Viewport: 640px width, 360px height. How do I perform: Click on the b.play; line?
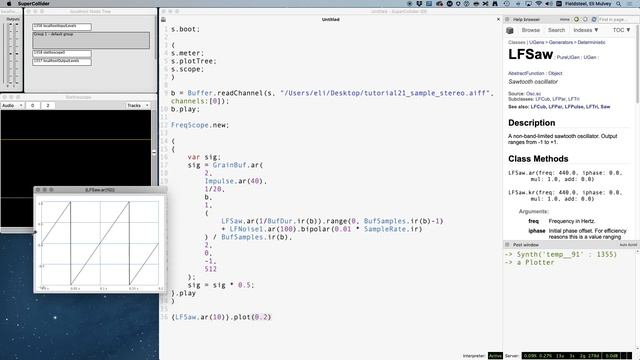[x=185, y=109]
